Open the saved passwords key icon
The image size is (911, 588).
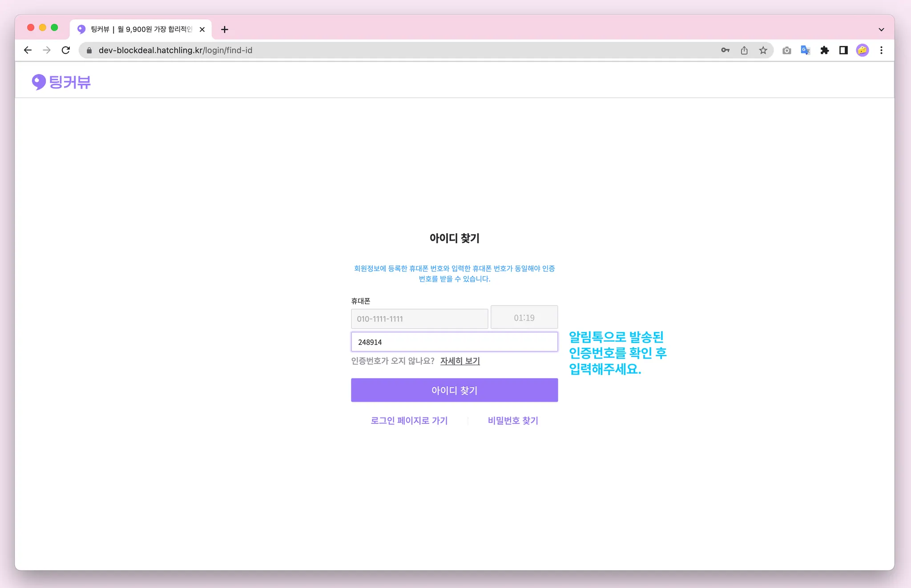tap(725, 50)
